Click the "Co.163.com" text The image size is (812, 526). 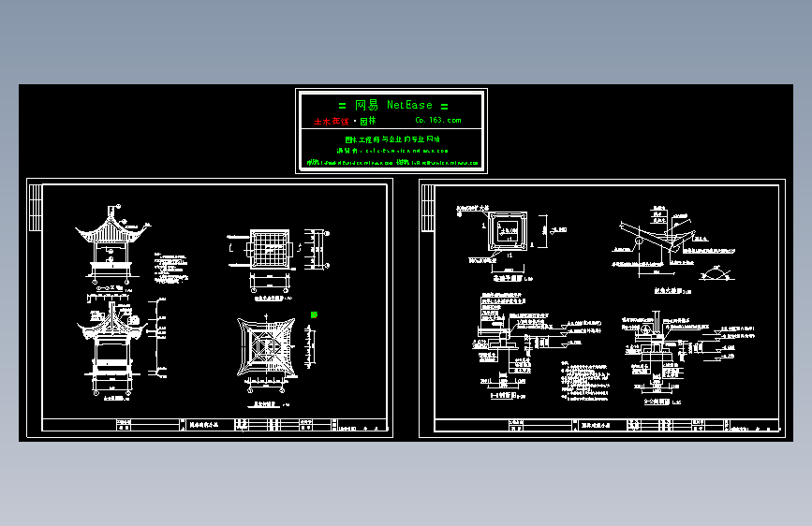(438, 120)
